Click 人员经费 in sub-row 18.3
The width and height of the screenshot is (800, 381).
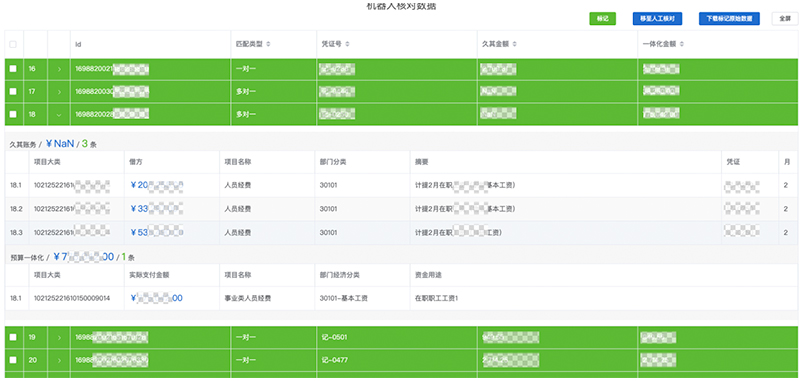(x=238, y=233)
